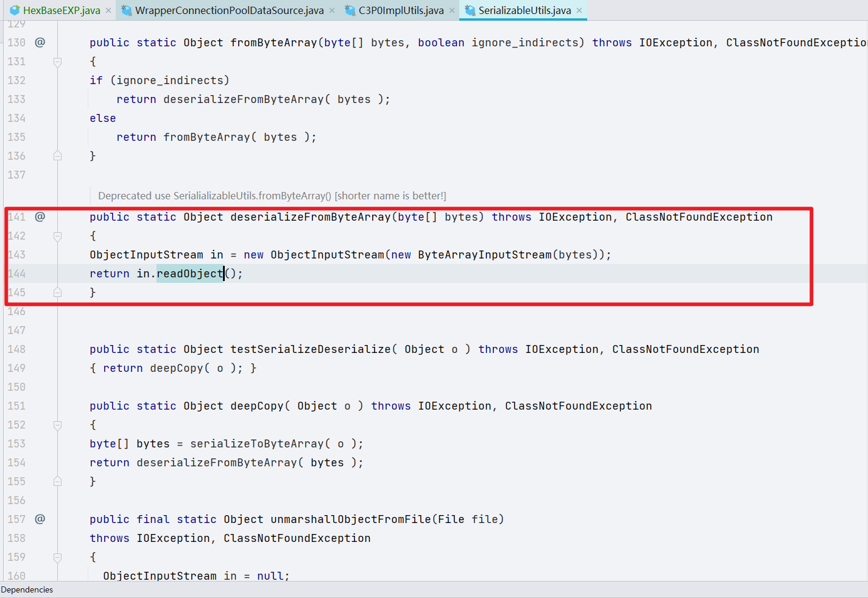Click the Java class icon on C3P0ImplUtils.java tab
The image size is (868, 598).
[x=349, y=10]
